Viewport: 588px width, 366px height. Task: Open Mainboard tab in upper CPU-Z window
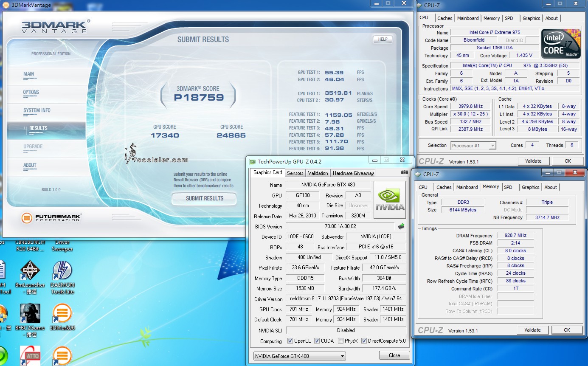pos(468,18)
